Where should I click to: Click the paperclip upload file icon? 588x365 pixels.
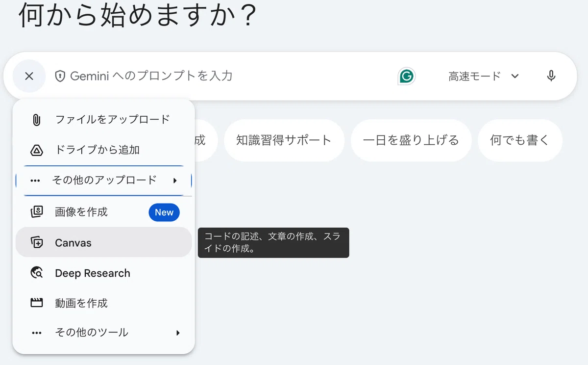click(36, 120)
